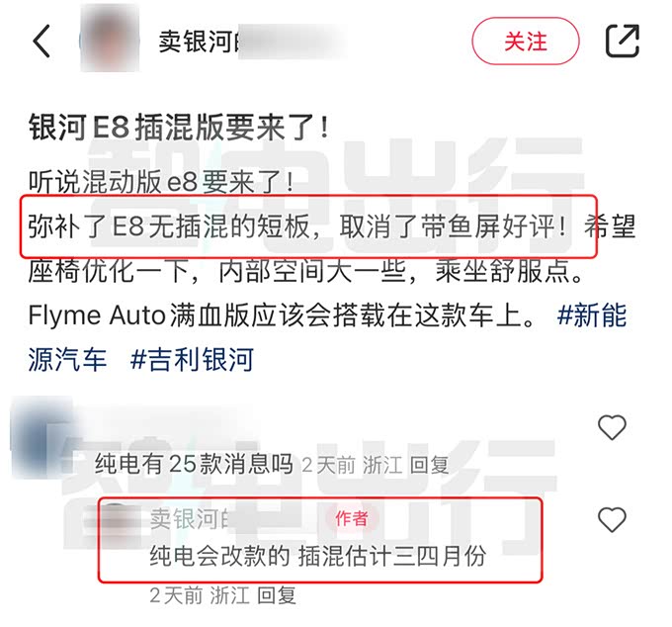Image resolution: width=672 pixels, height=627 pixels.
Task: Open the #吉利银河 hashtag
Action: pos(192,359)
